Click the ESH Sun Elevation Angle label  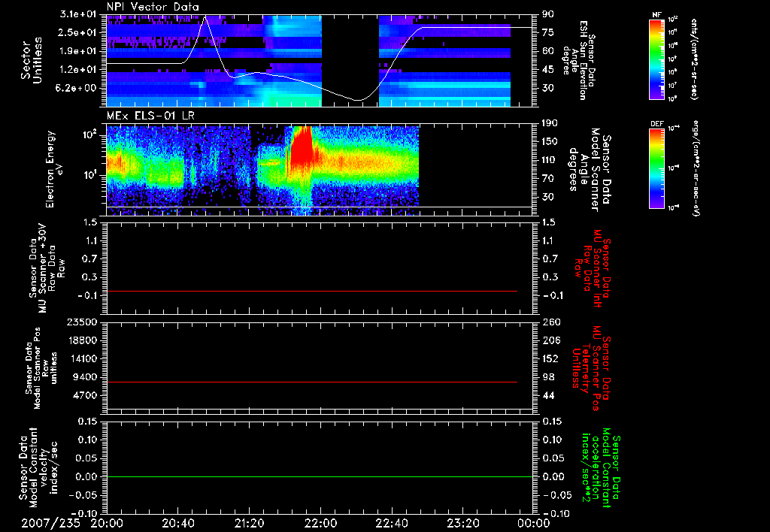point(579,60)
